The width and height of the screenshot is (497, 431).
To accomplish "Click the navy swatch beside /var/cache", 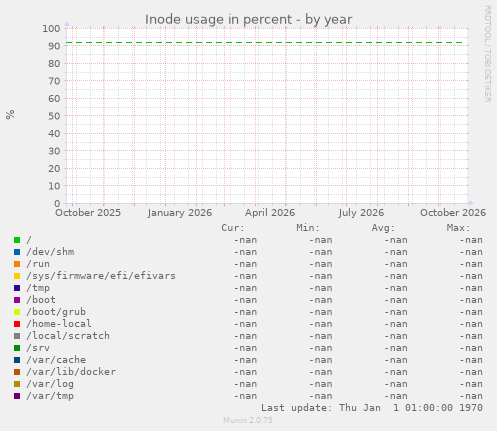I will pyautogui.click(x=17, y=360).
